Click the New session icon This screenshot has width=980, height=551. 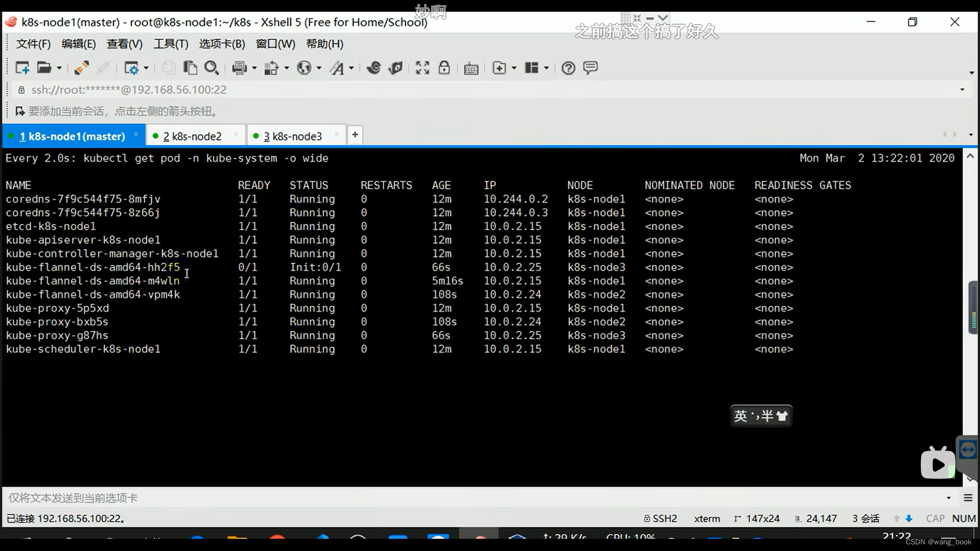pyautogui.click(x=22, y=68)
